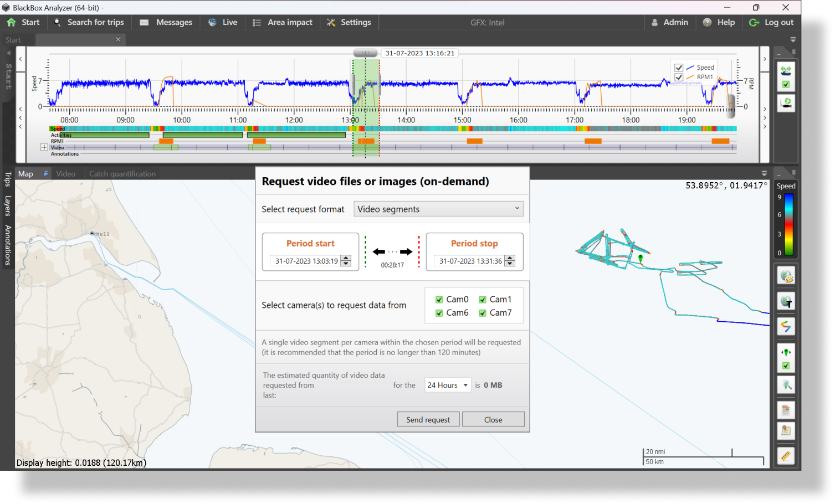
Task: Expand the Video timeline row
Action: (44, 147)
